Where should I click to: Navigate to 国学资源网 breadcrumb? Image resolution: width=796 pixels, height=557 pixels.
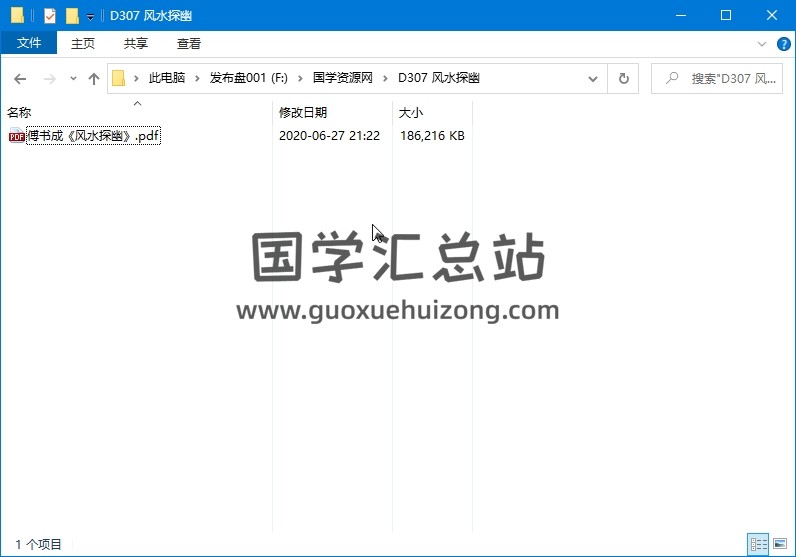point(343,78)
